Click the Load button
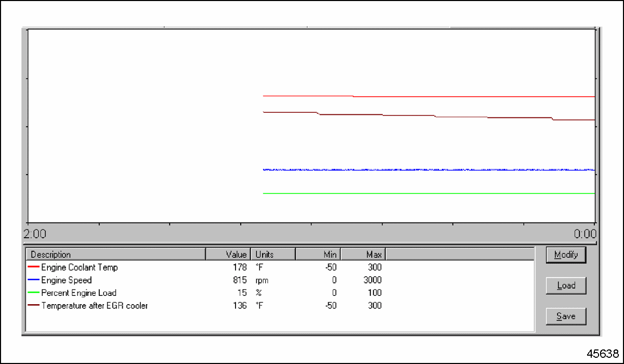Screen dimensions: 624x364 pyautogui.click(x=566, y=285)
